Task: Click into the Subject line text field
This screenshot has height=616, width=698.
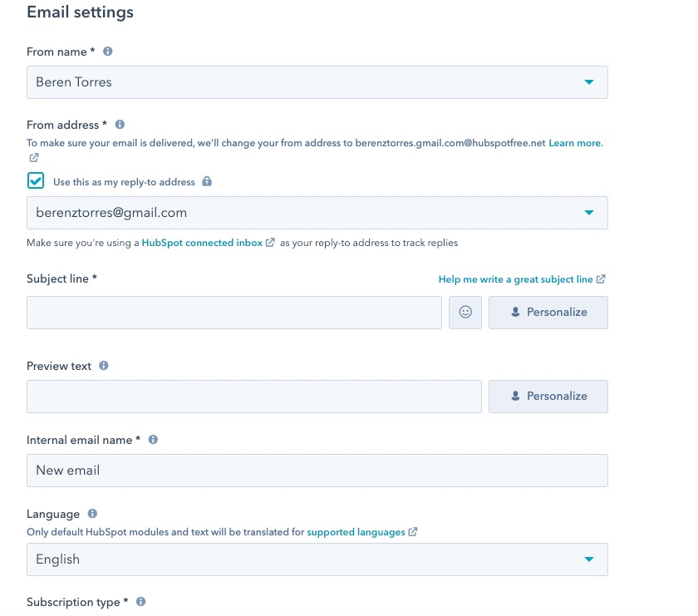Action: pos(234,313)
